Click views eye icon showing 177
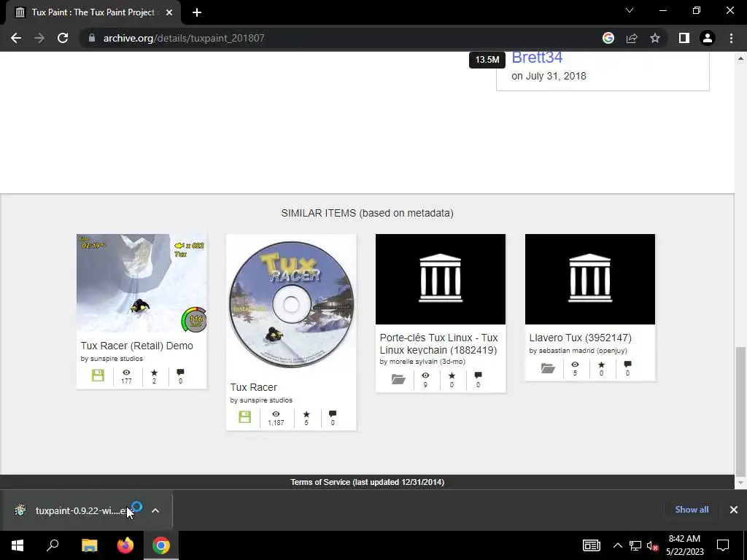 pos(126,373)
